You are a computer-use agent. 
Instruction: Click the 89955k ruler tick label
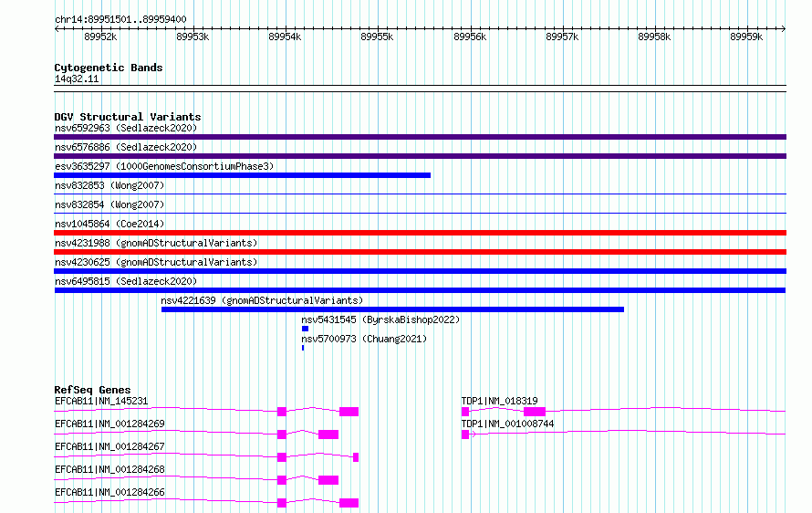pyautogui.click(x=377, y=37)
